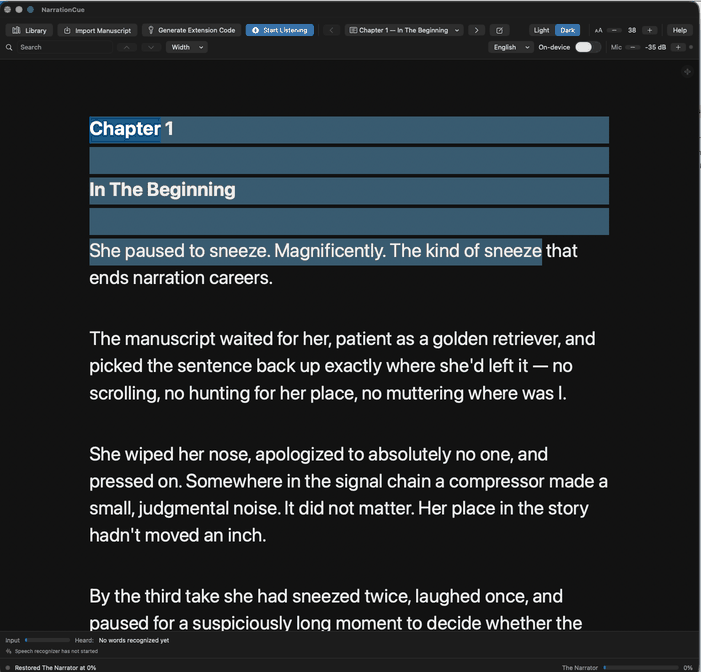Open the edit manuscript pencil icon
This screenshot has height=672, width=701.
499,30
